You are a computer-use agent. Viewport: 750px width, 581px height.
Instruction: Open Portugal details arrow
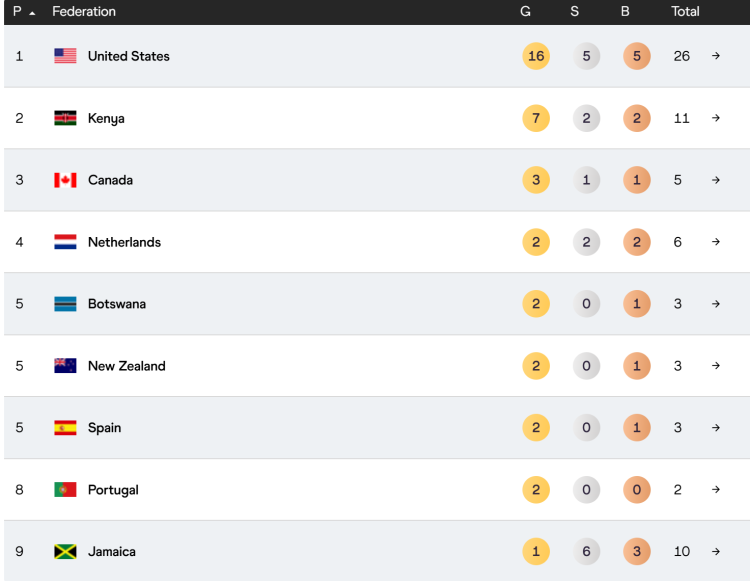pyautogui.click(x=716, y=490)
